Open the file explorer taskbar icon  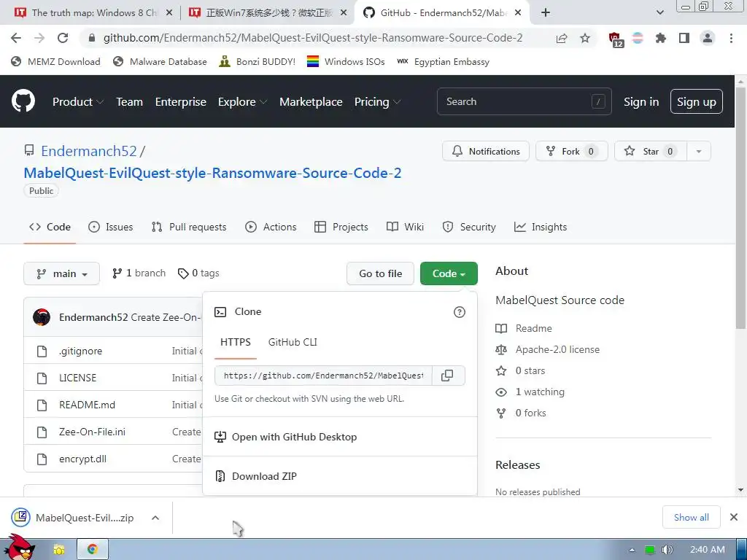(x=59, y=550)
